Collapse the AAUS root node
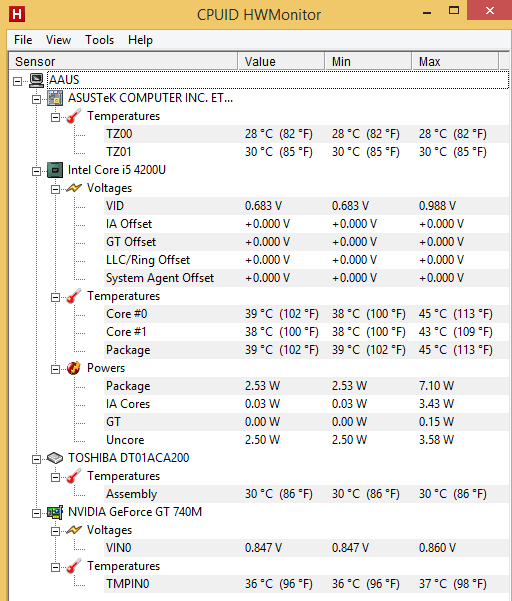 click(x=17, y=81)
